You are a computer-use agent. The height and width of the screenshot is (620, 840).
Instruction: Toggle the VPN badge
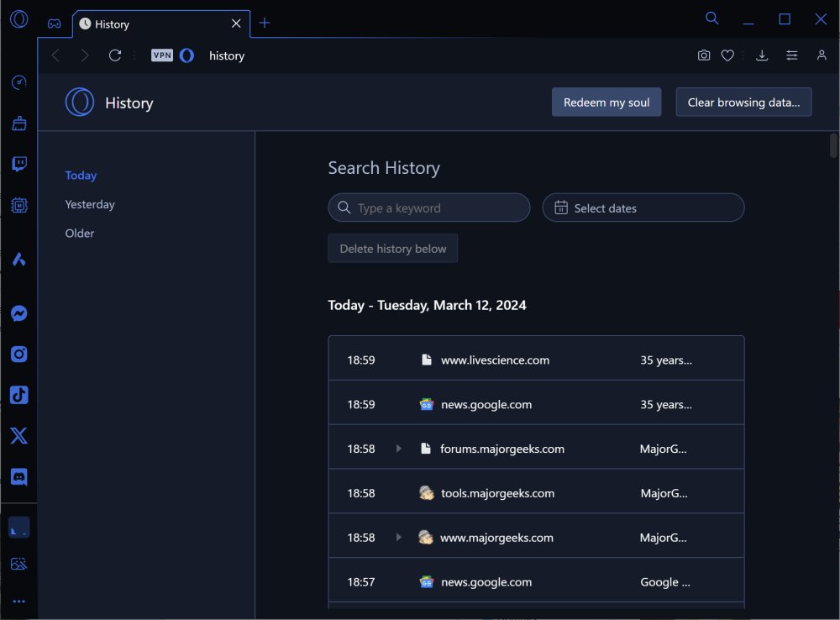click(x=162, y=55)
